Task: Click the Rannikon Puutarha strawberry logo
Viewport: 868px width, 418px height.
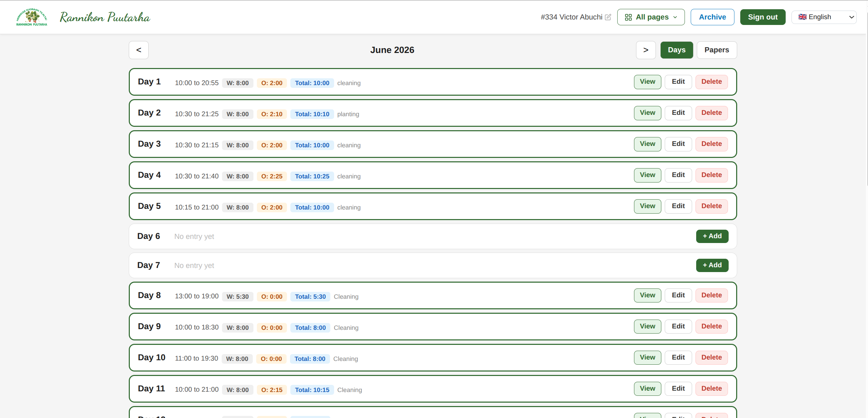Action: point(32,17)
